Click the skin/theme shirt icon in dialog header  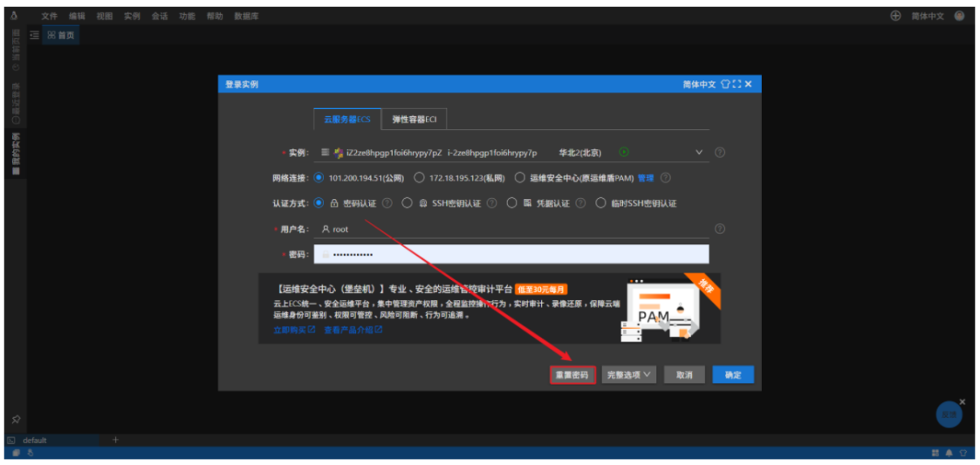725,85
